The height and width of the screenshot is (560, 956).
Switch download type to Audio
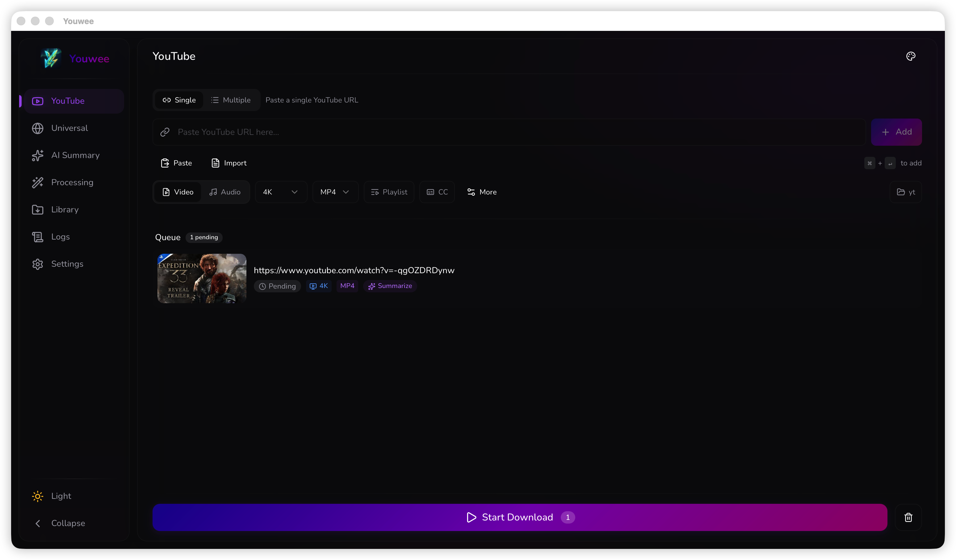pyautogui.click(x=225, y=192)
